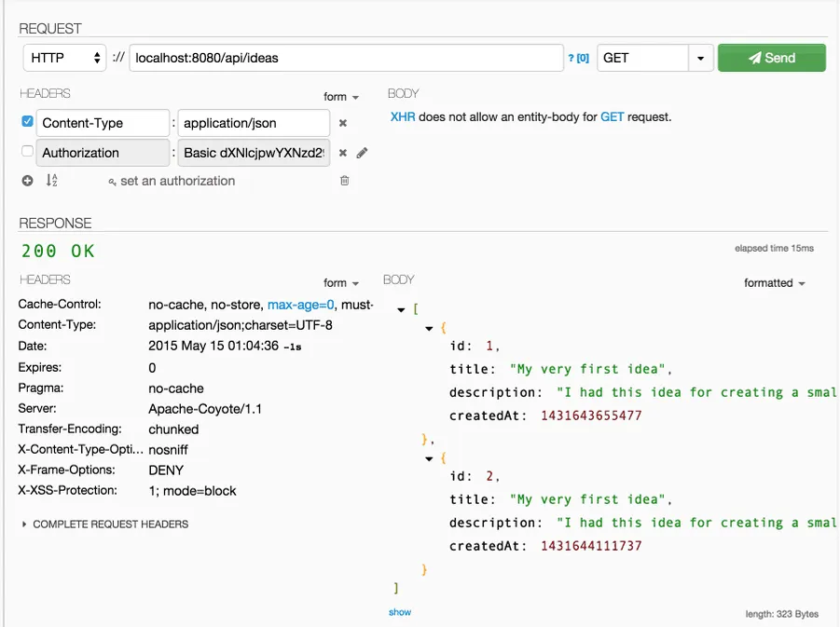The image size is (840, 627).
Task: Remove the Authorization header with its X icon
Action: (x=342, y=153)
